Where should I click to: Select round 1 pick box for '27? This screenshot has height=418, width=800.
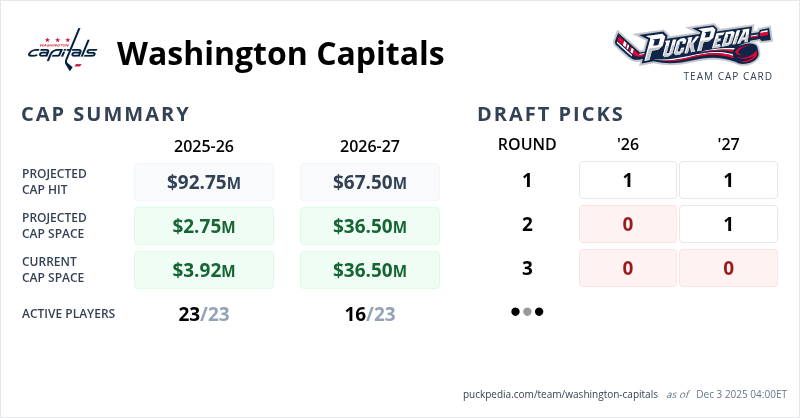pos(728,181)
